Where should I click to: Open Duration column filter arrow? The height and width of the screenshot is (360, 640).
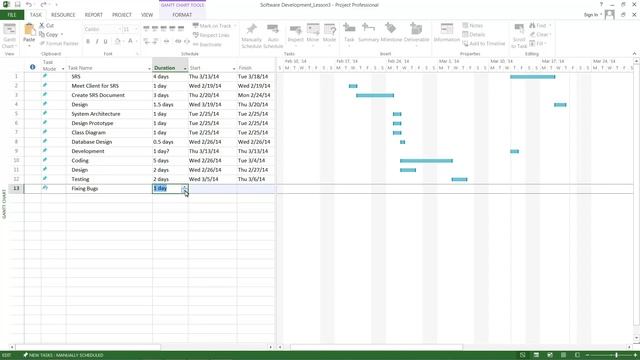(185, 69)
